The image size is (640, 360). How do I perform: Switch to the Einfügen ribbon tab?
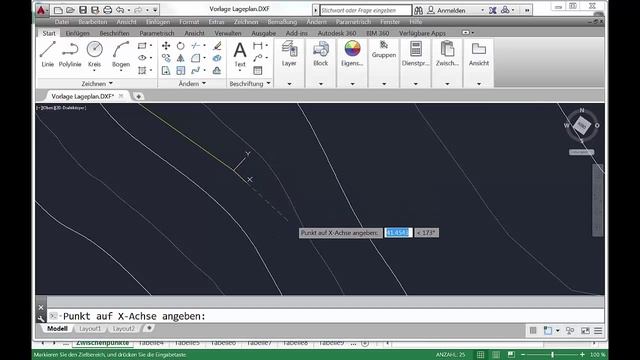77,33
